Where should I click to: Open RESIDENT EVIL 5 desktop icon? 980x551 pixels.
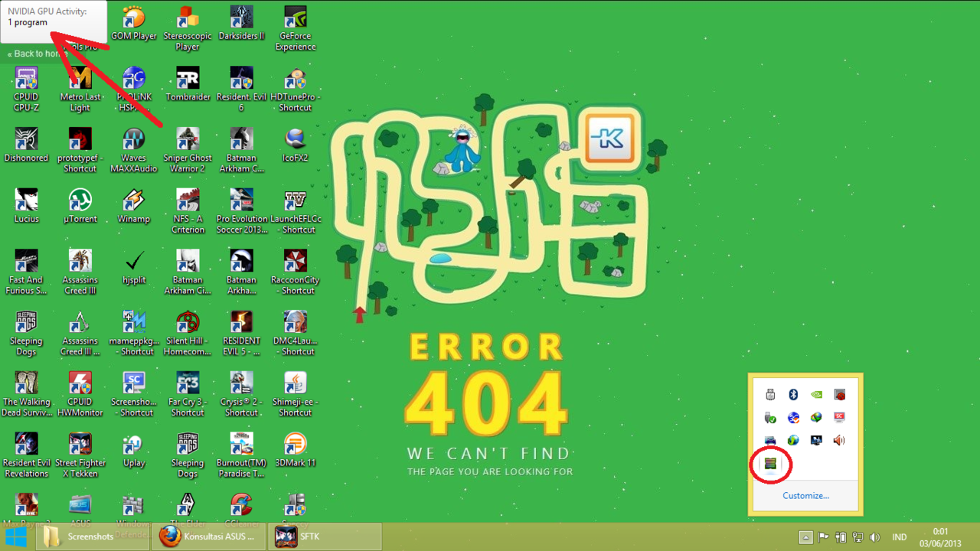point(241,333)
